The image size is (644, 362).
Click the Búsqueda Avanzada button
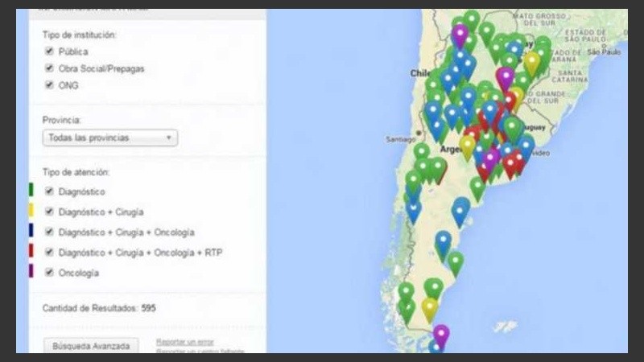(91, 346)
